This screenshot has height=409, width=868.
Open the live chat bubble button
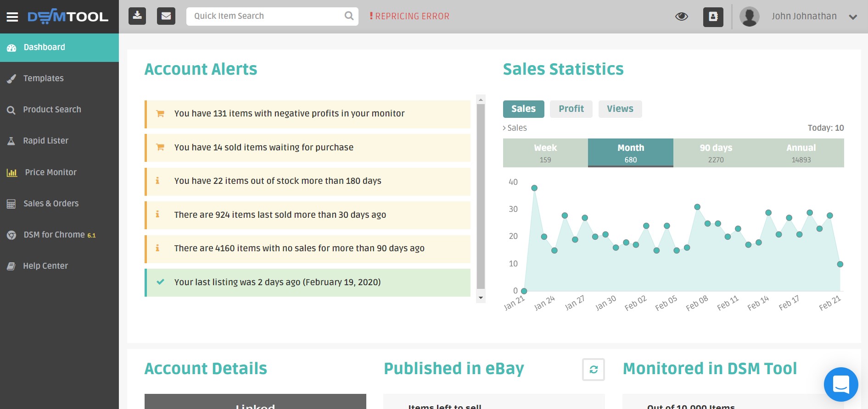841,384
